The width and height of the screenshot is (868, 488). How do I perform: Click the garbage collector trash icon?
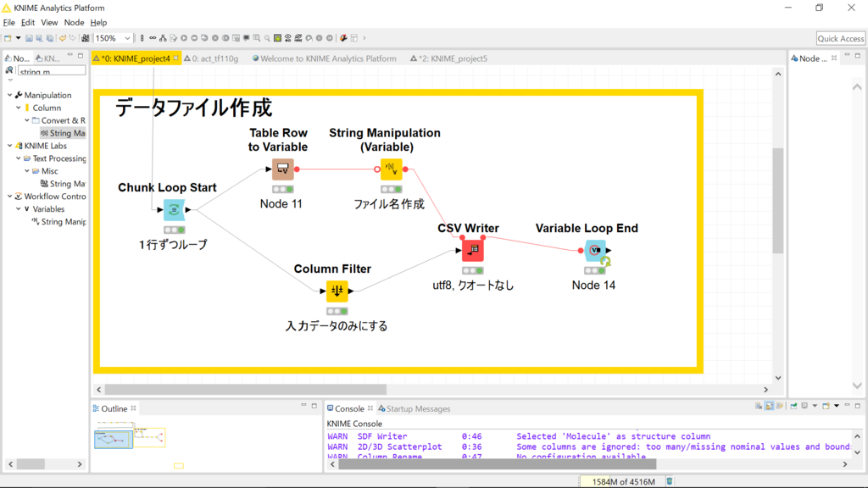coord(670,481)
